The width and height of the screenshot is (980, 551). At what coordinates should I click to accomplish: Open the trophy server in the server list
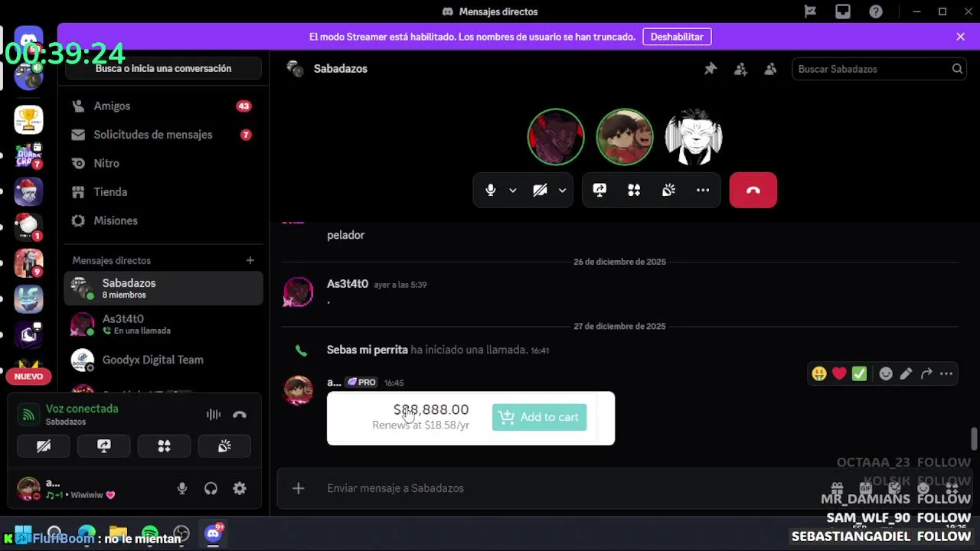[x=28, y=119]
